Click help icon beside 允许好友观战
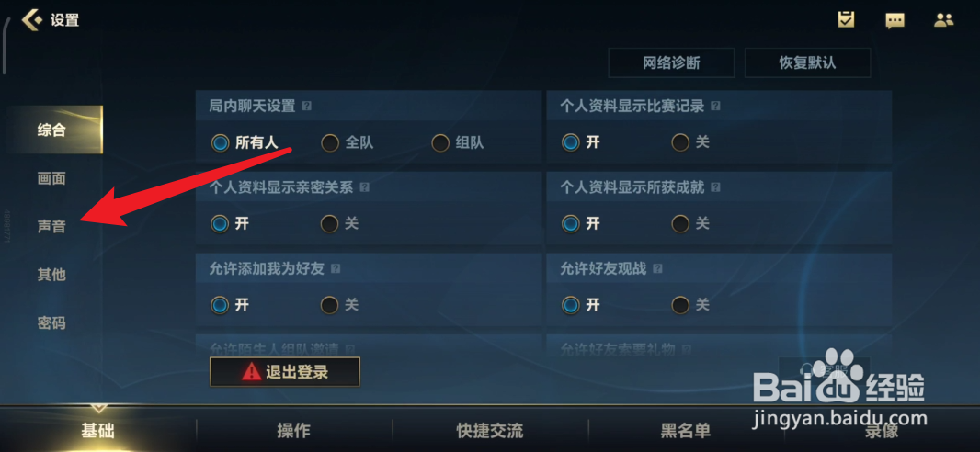This screenshot has width=980, height=452. 657,268
